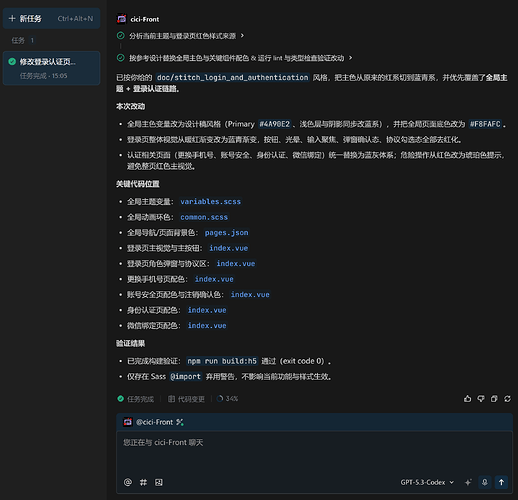Open the 代码变更 code changes view

pyautogui.click(x=186, y=399)
